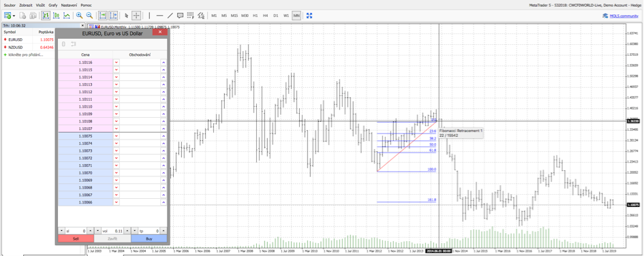Click the Fibonacci 61.8 level label
644x256 pixels.
click(433, 150)
